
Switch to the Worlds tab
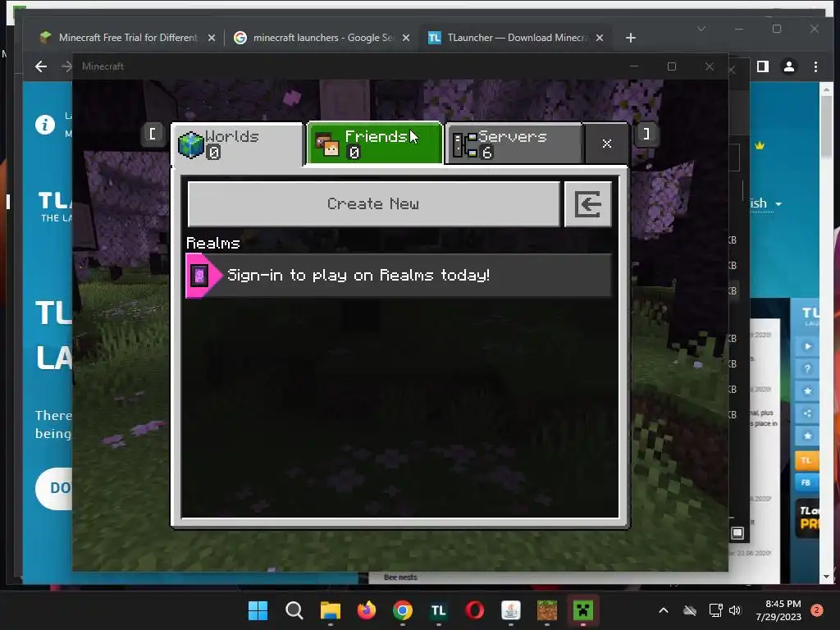238,144
